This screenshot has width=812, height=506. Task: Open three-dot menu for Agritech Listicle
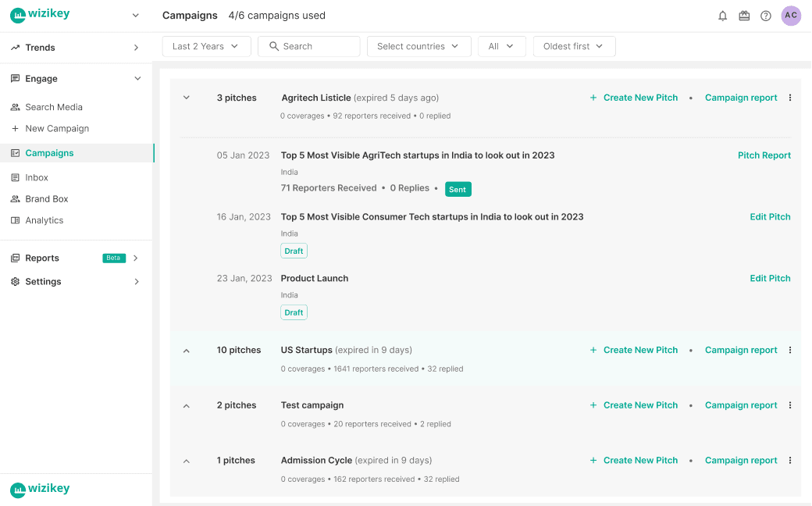[x=790, y=98]
